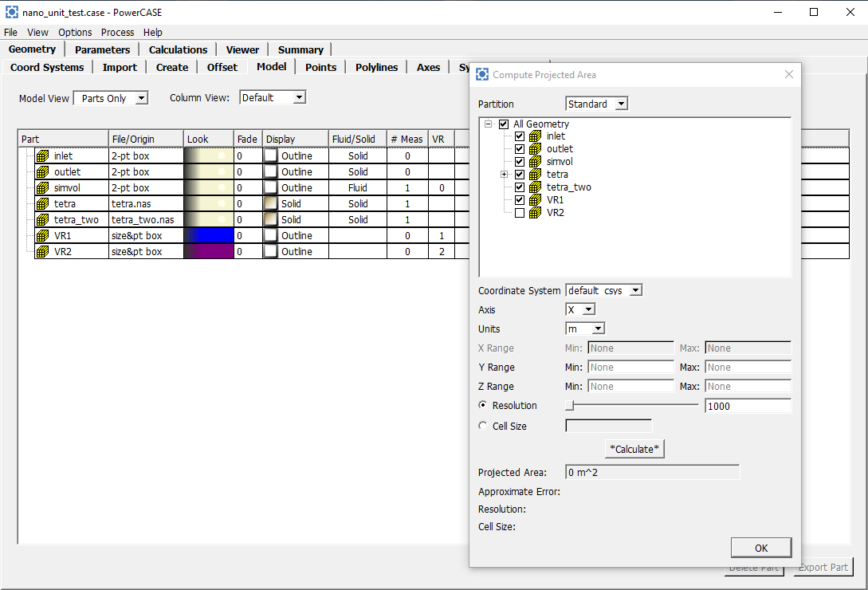Enable the VR2 checkbox in geometry tree

pyautogui.click(x=520, y=213)
